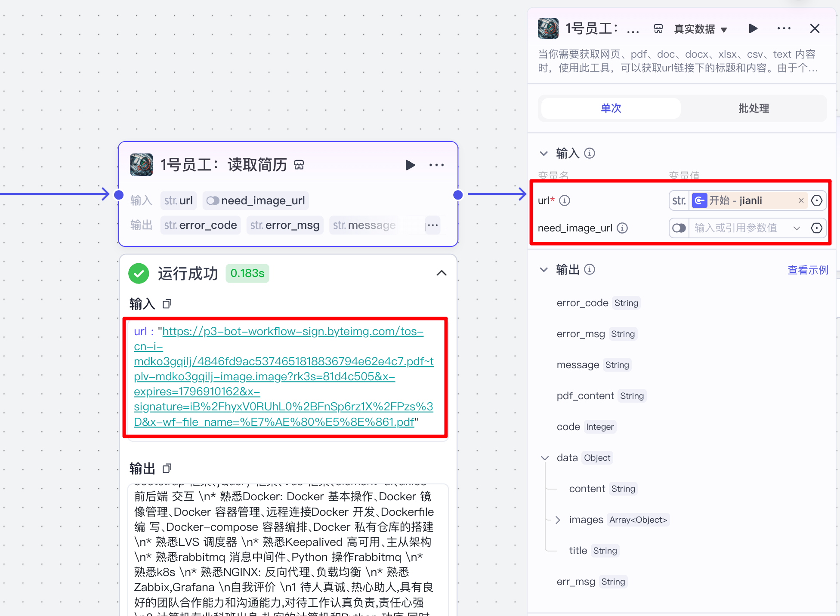Run the node with the panel play button
This screenshot has width=840, height=616.
click(753, 29)
